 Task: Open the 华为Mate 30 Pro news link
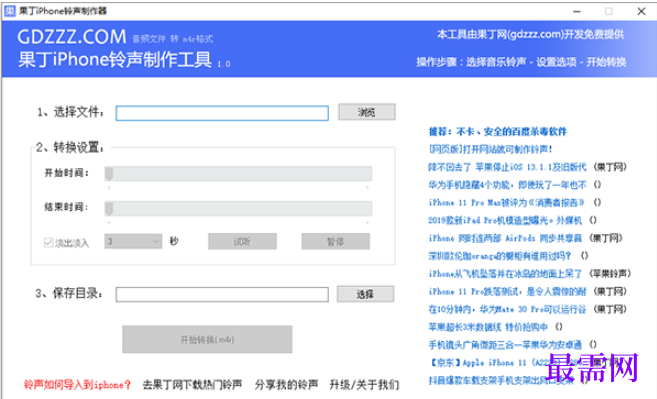point(507,309)
